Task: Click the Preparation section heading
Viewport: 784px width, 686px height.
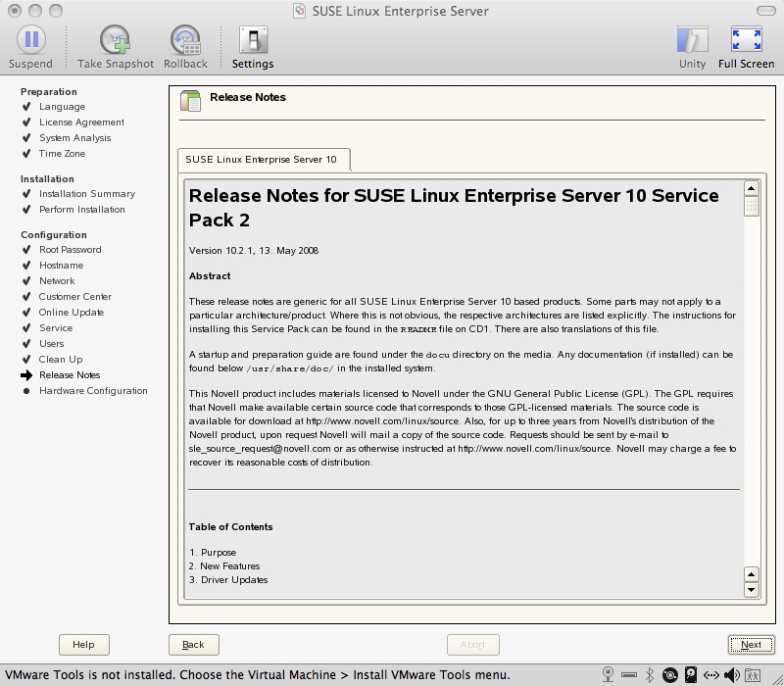Action: point(49,91)
